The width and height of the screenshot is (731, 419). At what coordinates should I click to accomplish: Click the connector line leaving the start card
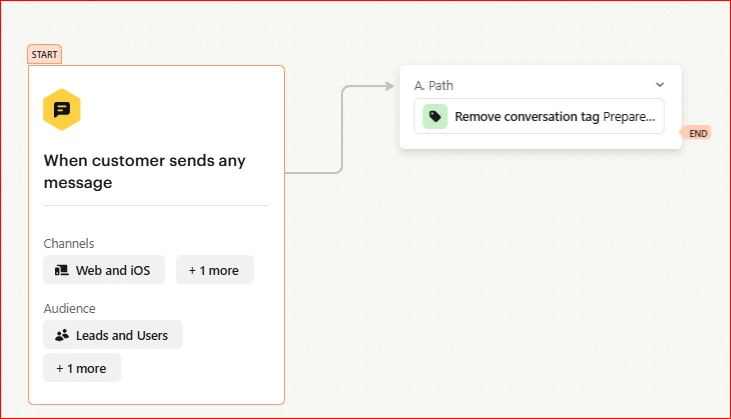coord(312,172)
